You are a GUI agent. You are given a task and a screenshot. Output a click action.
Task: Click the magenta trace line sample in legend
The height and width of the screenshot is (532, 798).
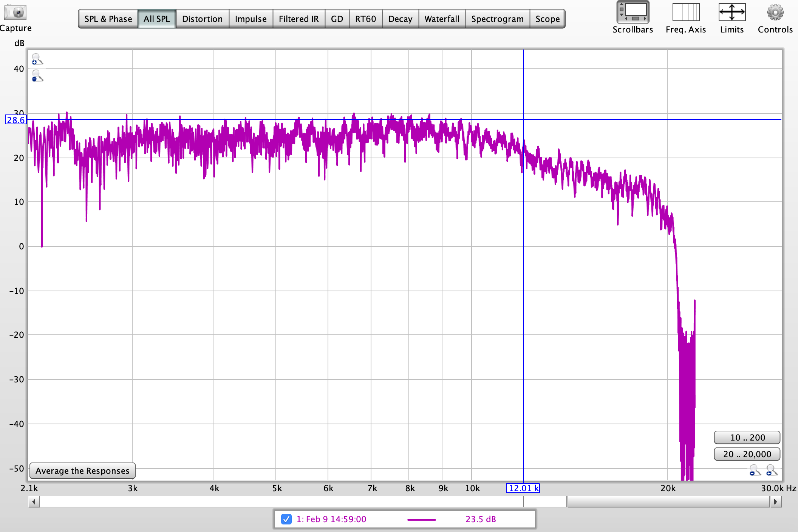[422, 520]
